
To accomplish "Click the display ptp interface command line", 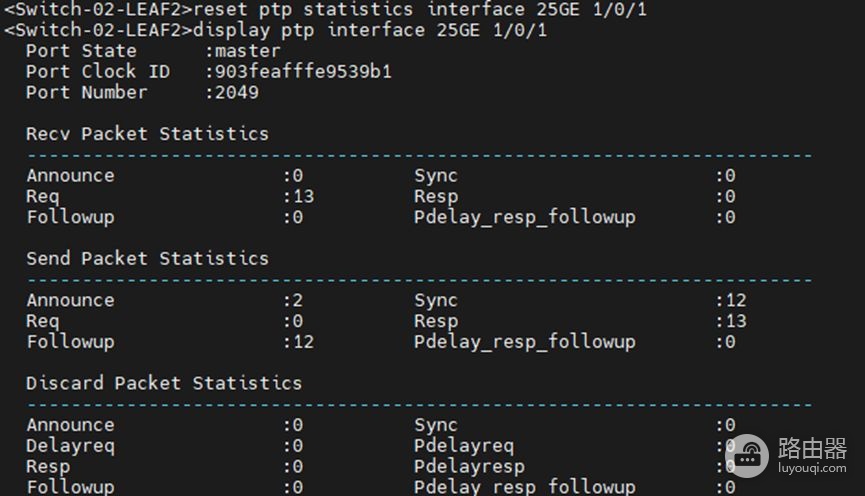I will pos(275,30).
